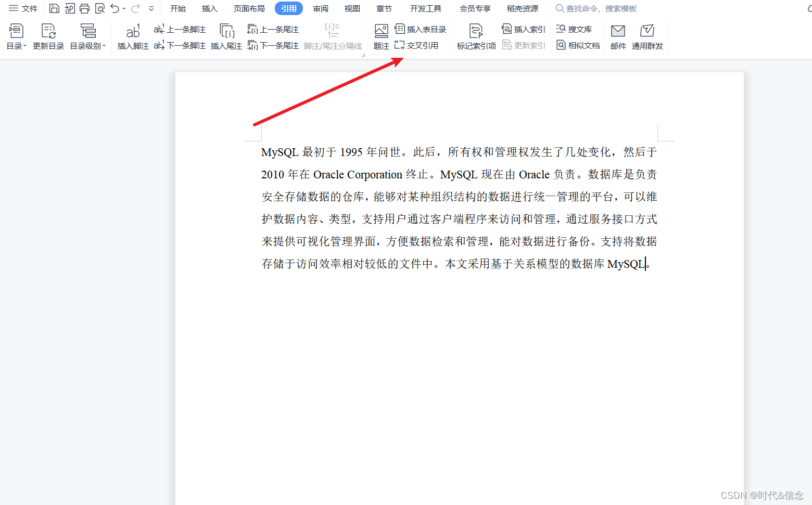Click text "本文采用基于关系模型的数据库"
812x505 pixels.
click(525, 264)
